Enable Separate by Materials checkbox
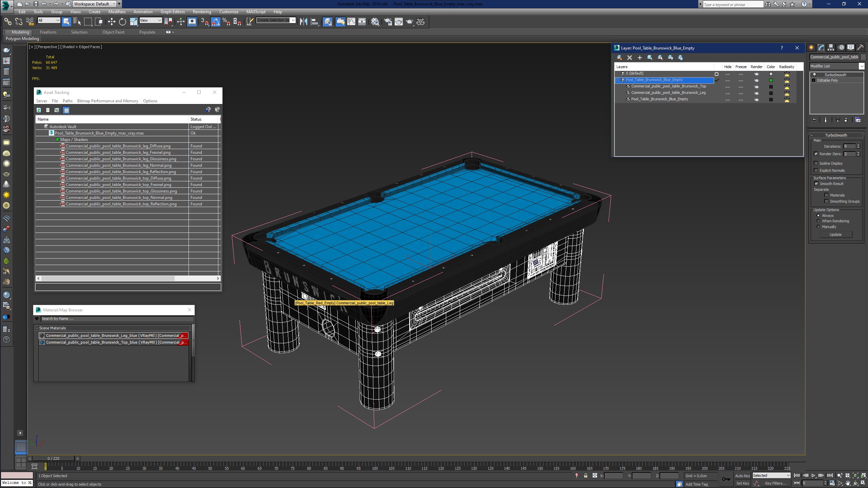The width and height of the screenshot is (868, 488). [x=826, y=195]
